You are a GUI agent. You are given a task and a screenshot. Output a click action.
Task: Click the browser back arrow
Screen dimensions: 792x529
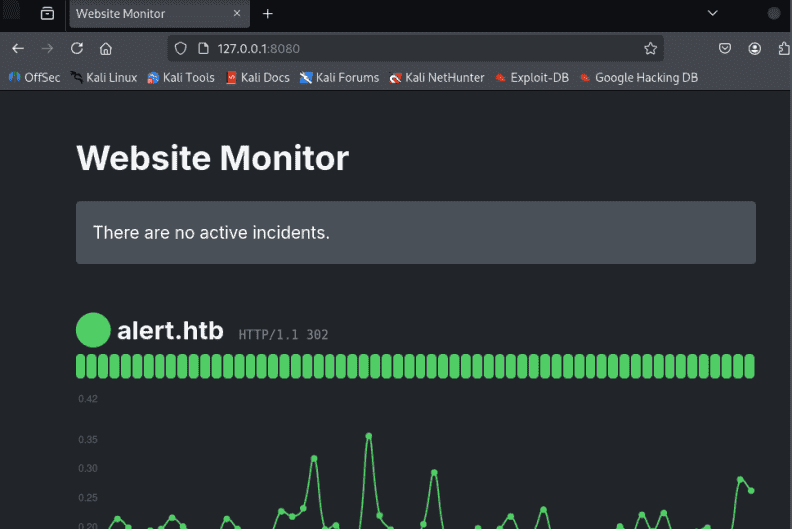tap(18, 49)
